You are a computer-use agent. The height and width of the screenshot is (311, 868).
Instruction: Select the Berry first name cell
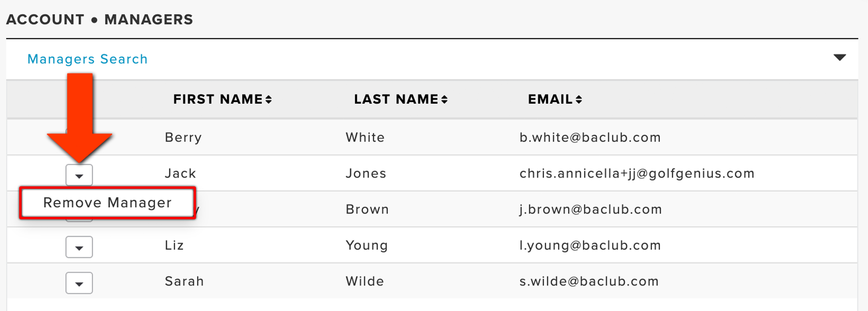(183, 138)
